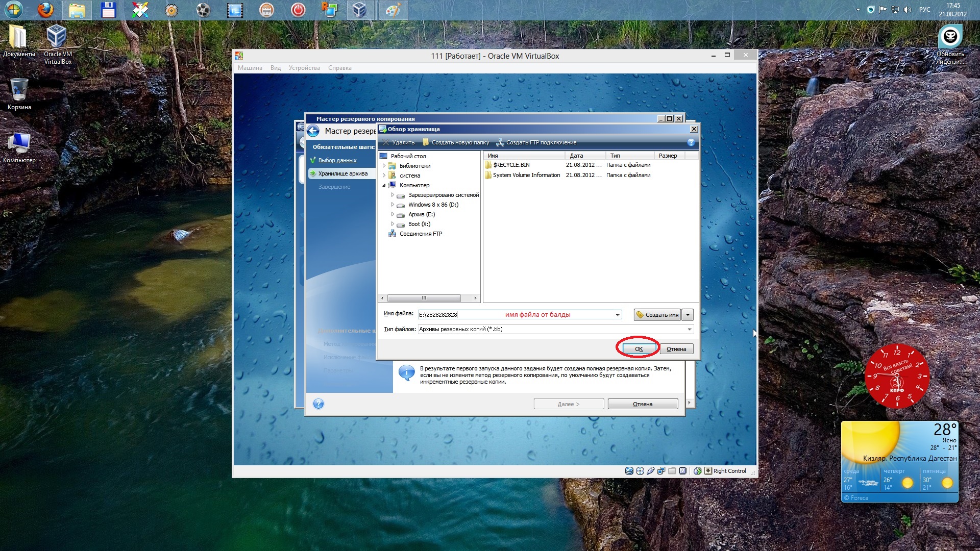
Task: Click the РУС language indicator in tray
Action: pyautogui.click(x=924, y=10)
